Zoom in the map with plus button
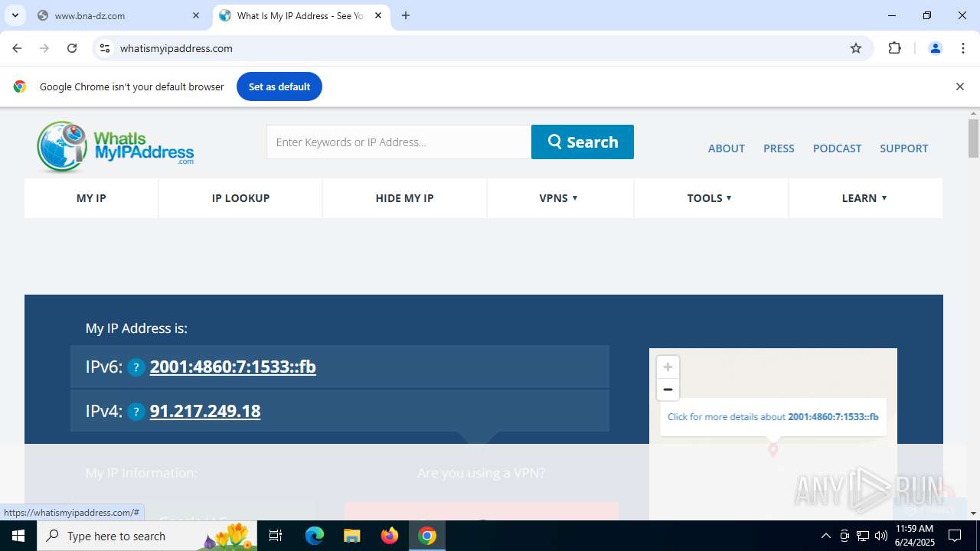The height and width of the screenshot is (551, 980). click(668, 367)
